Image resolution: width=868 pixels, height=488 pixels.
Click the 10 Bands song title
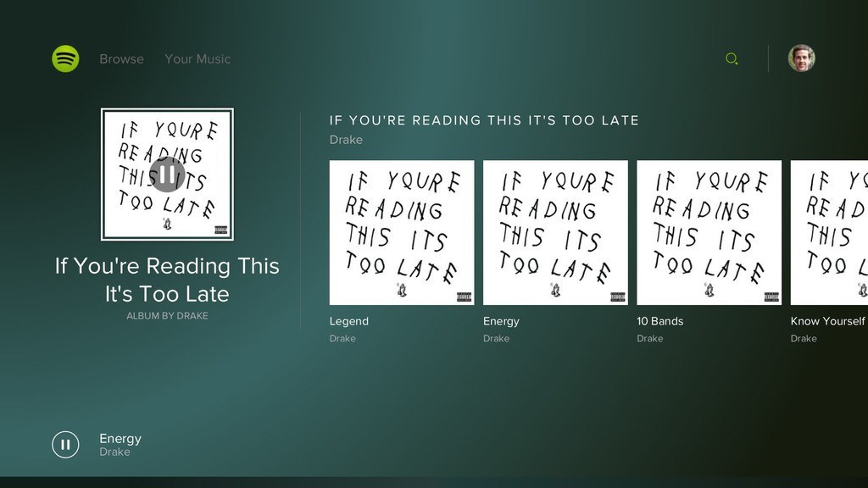[659, 321]
